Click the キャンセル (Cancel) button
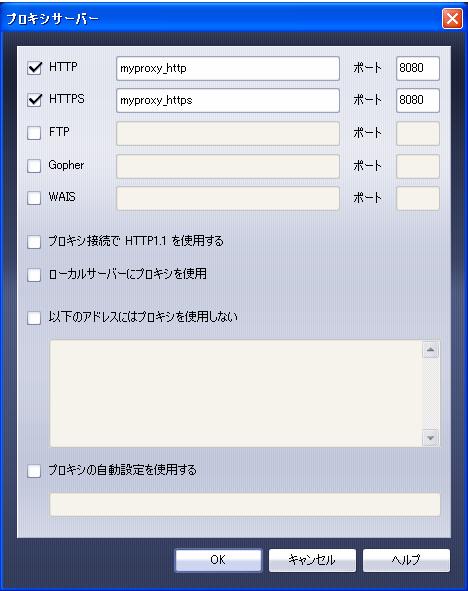This screenshot has height=591, width=468. click(312, 560)
